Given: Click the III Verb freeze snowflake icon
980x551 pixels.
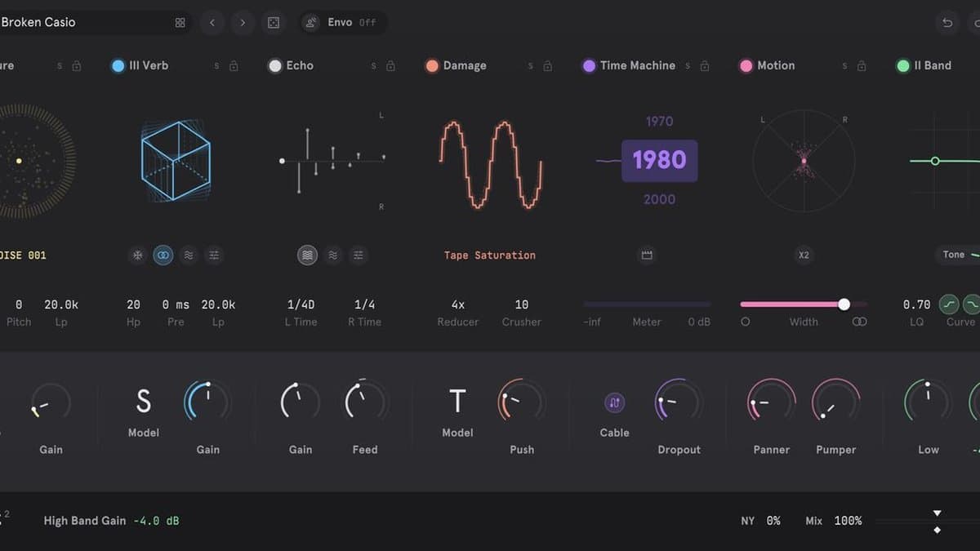Looking at the screenshot, I should pyautogui.click(x=138, y=256).
